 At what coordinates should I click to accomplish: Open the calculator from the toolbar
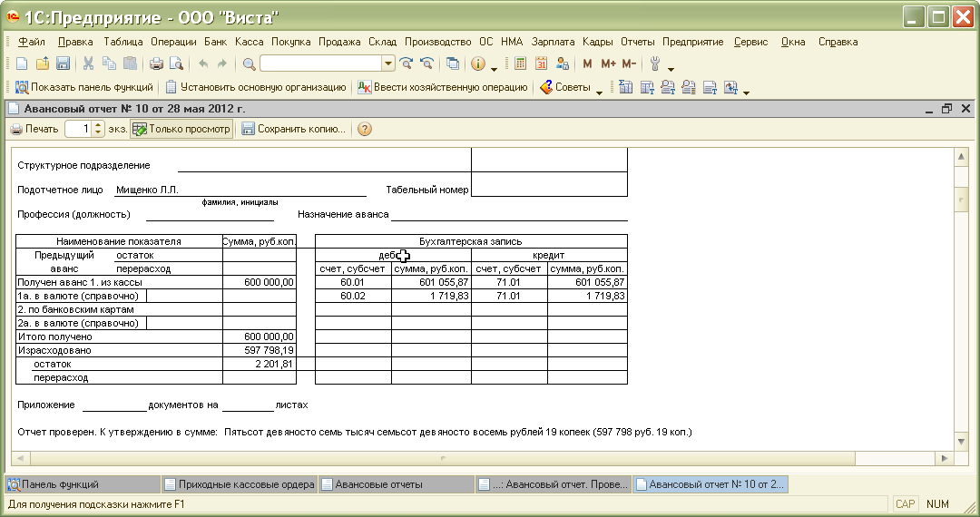point(521,63)
